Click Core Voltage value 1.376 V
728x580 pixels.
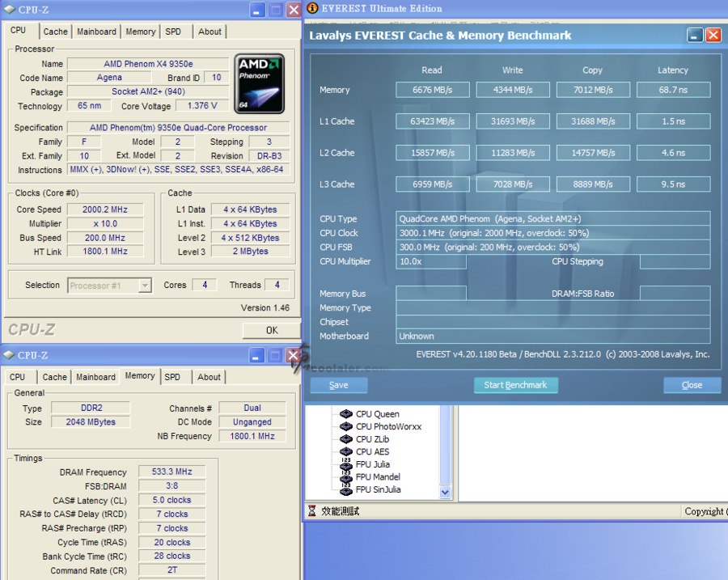202,106
